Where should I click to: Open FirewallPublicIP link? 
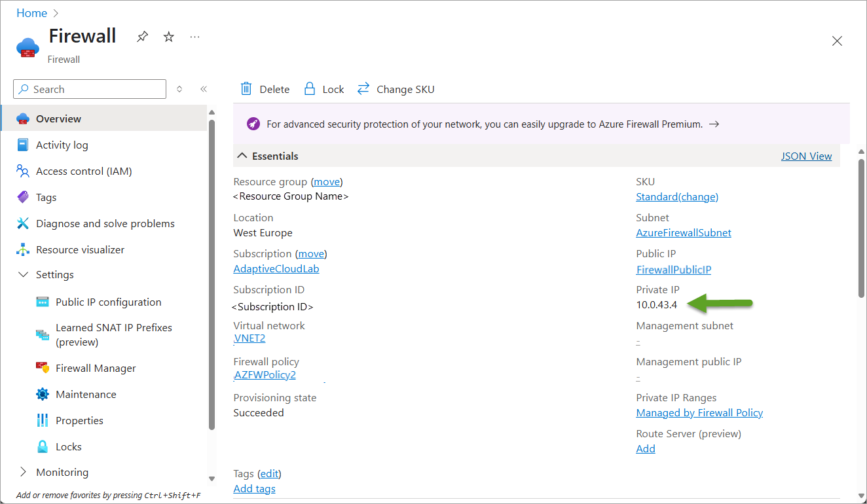(674, 270)
